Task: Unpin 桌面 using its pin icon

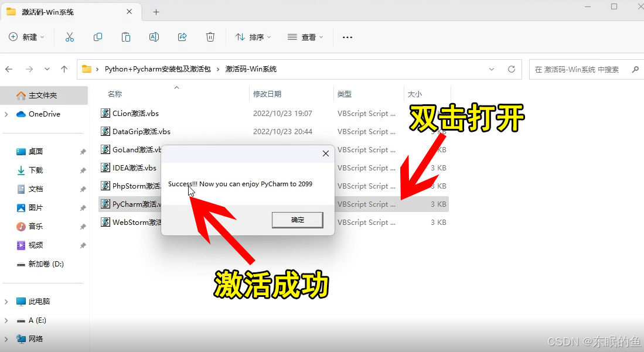Action: coord(83,152)
